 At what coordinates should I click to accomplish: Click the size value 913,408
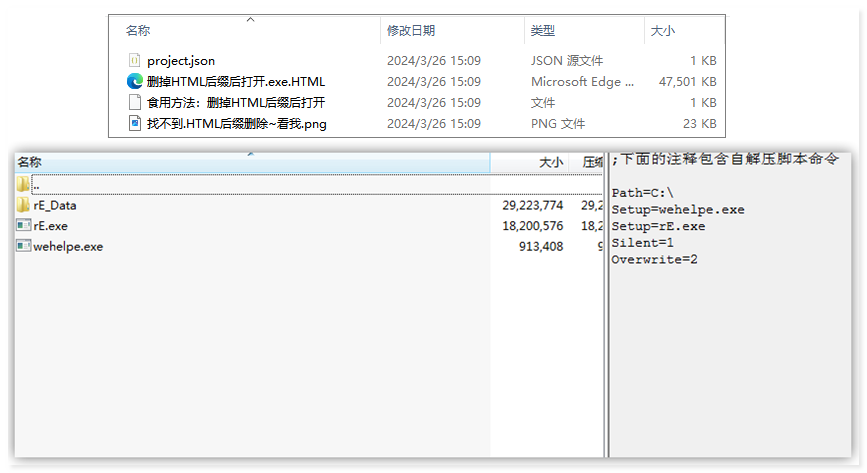pyautogui.click(x=541, y=246)
